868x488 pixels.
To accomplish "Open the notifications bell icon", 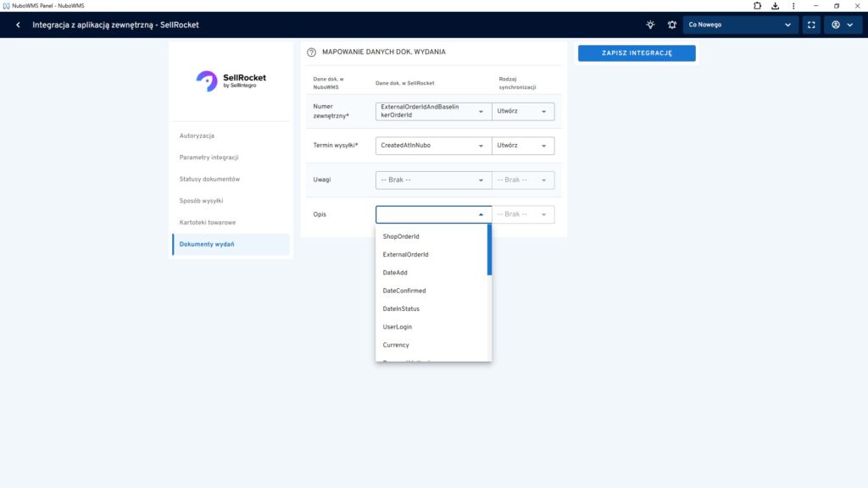I will [x=672, y=25].
